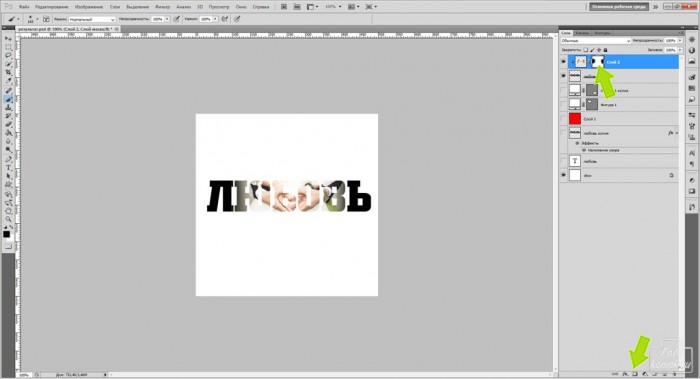This screenshot has height=379, width=700.
Task: Show more workspaces chevron
Action: (655, 7)
